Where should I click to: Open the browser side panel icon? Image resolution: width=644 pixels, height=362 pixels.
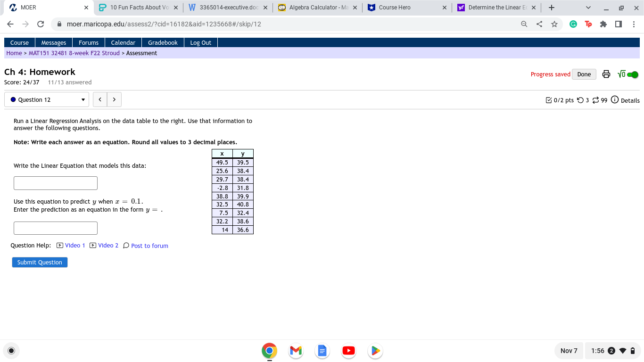(x=619, y=24)
